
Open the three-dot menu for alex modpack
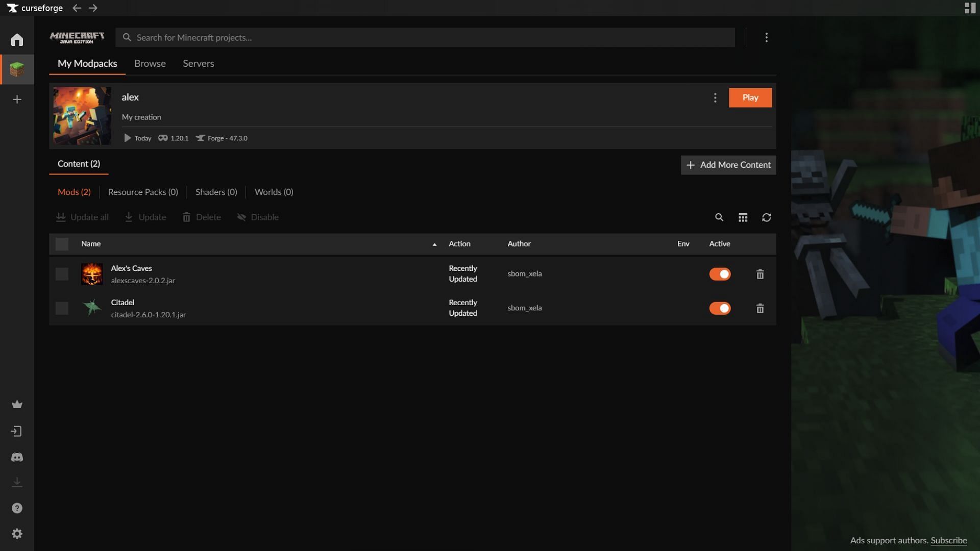tap(716, 97)
